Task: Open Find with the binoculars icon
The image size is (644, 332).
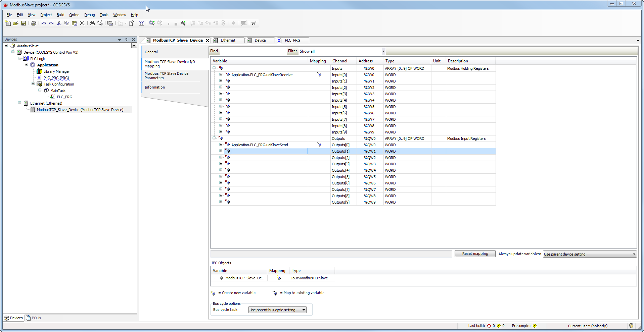Action: coord(92,23)
